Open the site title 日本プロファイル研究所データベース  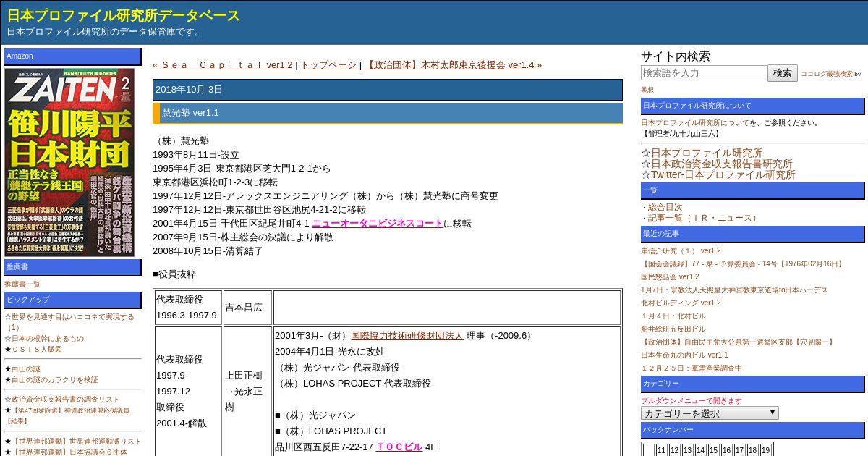124,15
